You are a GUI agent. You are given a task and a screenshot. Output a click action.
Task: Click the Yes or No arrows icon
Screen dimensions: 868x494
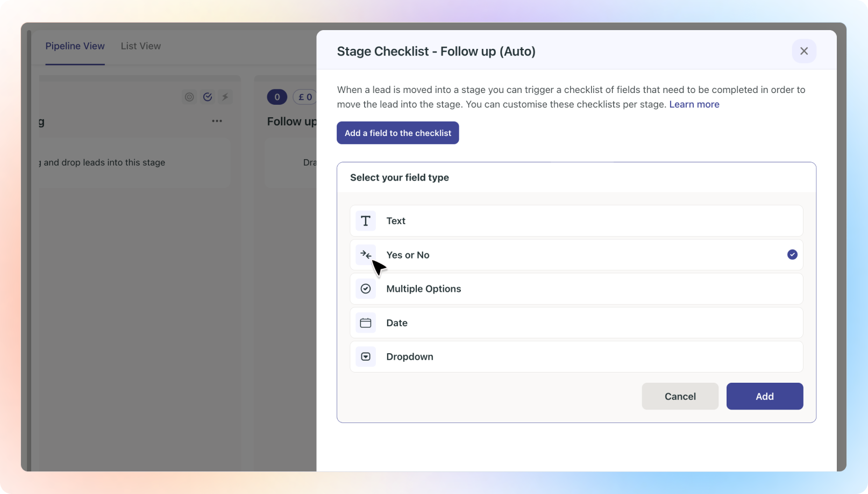coord(366,255)
